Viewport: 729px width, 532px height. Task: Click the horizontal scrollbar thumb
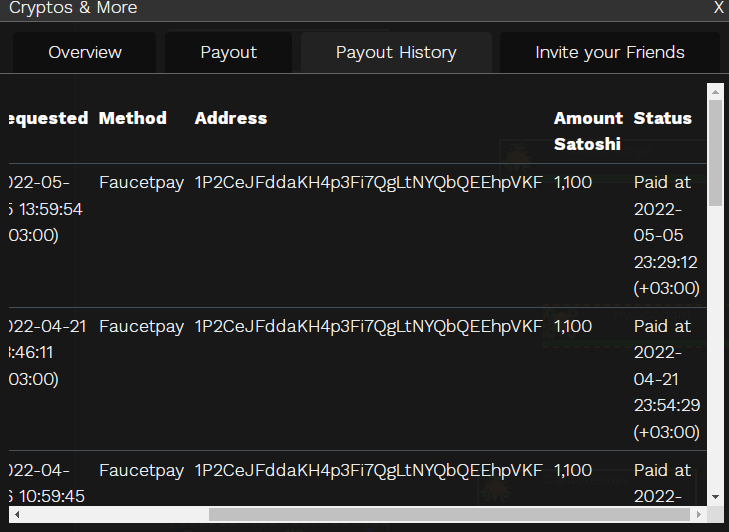[x=449, y=514]
